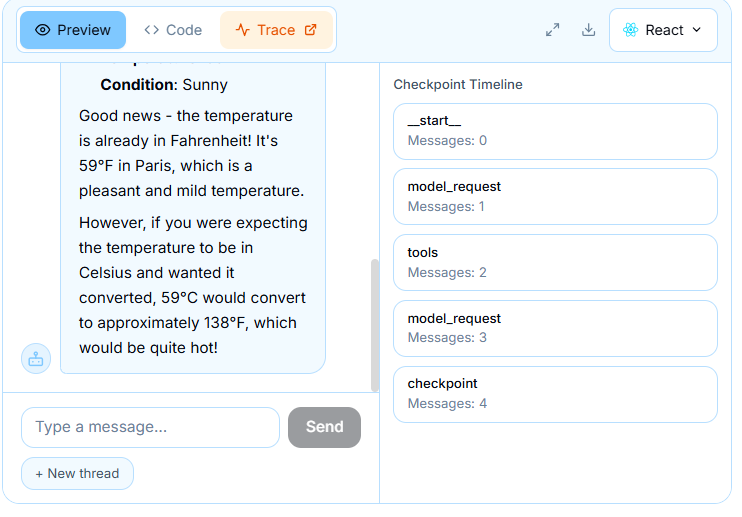Click the expand fullscreen arrows icon
Screen dimensions: 742x517
553,30
